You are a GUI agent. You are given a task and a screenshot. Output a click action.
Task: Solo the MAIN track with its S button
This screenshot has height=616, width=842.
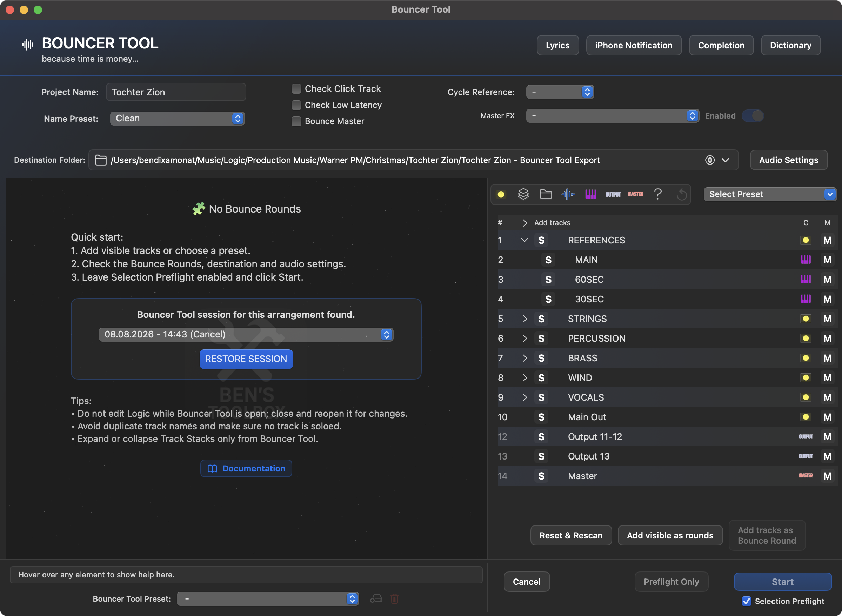click(548, 260)
